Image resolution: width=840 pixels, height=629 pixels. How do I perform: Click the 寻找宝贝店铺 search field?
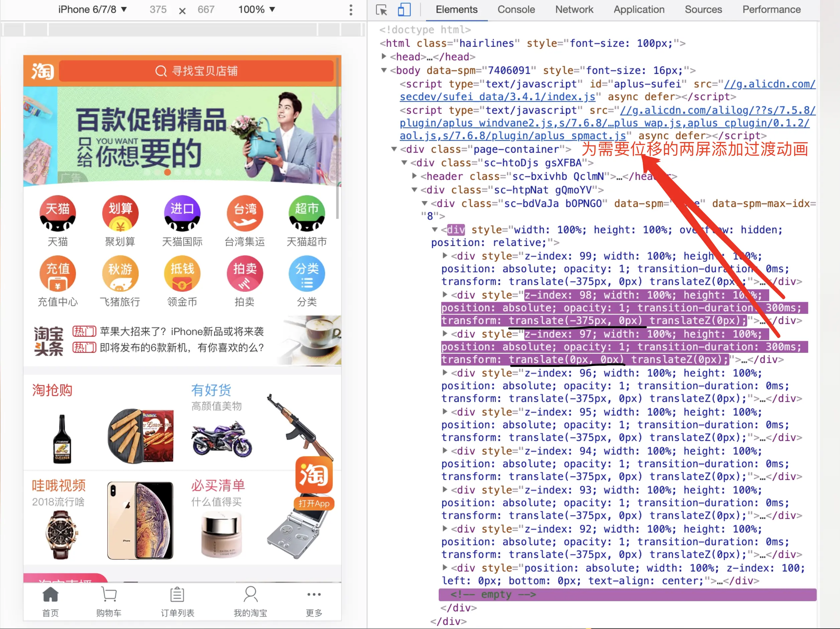[x=196, y=71]
